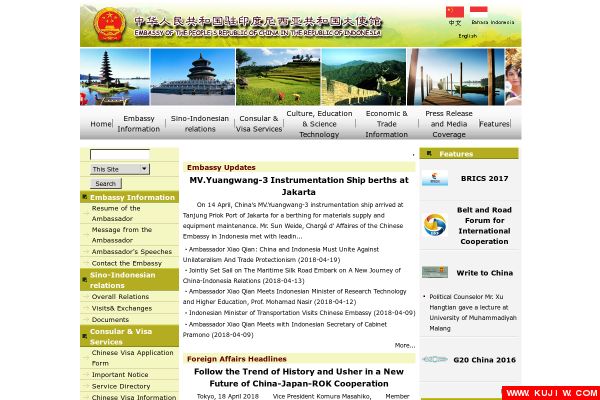Viewport: 600px width, 400px height.
Task: Open Consular & Visa Services sidebar heading
Action: click(x=121, y=336)
